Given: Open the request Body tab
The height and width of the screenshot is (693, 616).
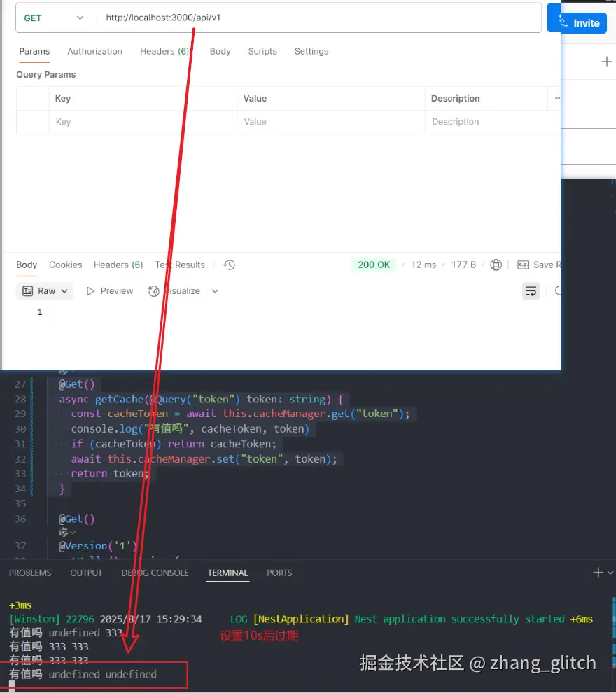Looking at the screenshot, I should click(220, 51).
